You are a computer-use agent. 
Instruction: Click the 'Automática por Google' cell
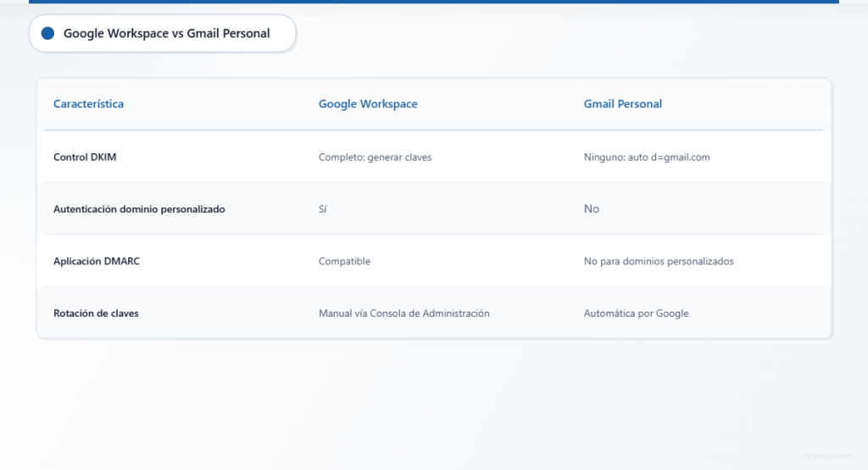pyautogui.click(x=636, y=313)
